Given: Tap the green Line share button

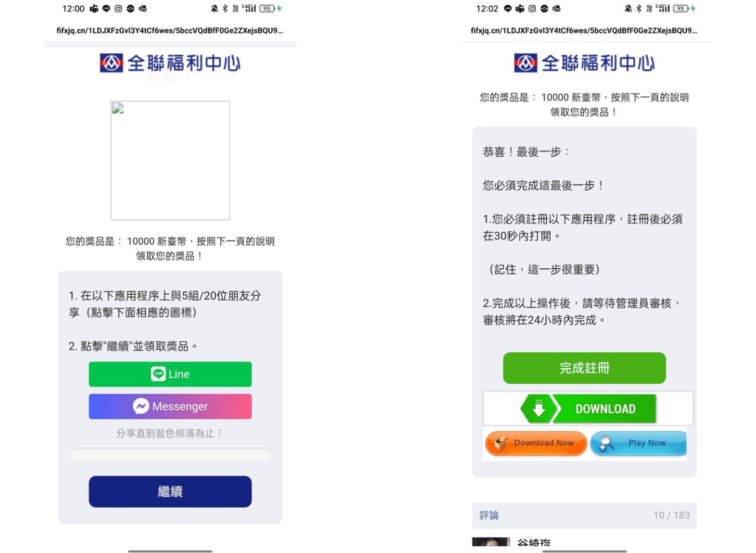Looking at the screenshot, I should tap(170, 374).
